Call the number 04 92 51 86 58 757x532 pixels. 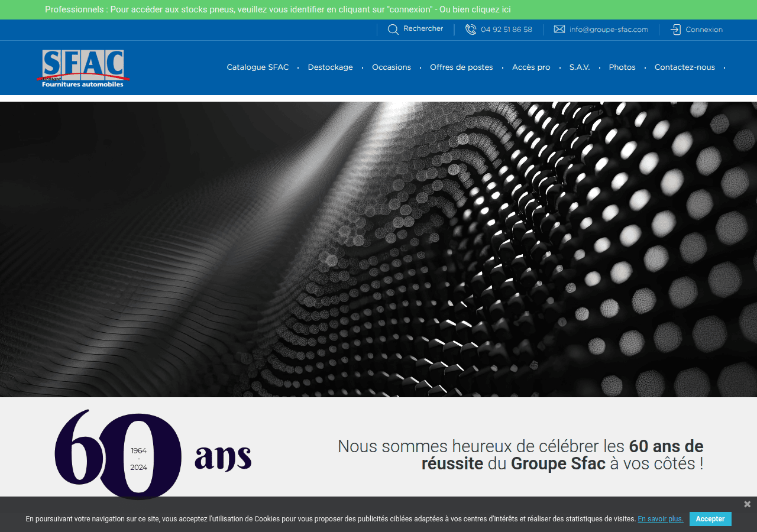(x=506, y=30)
